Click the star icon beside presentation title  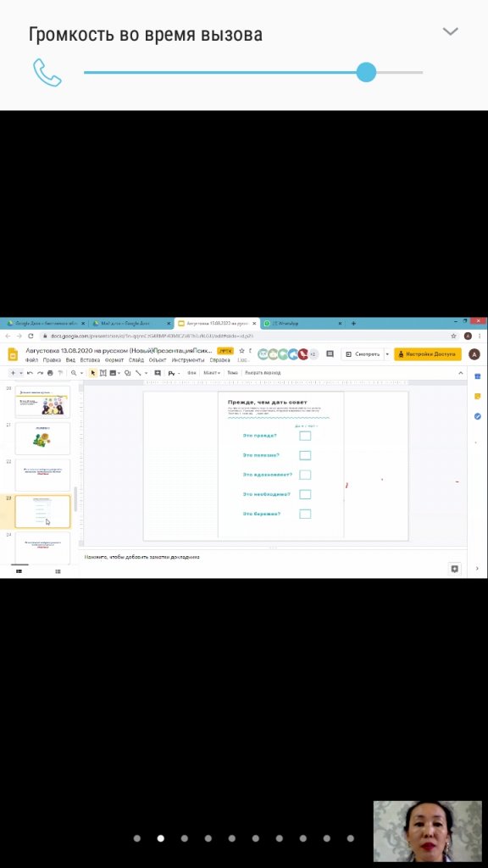pos(241,351)
